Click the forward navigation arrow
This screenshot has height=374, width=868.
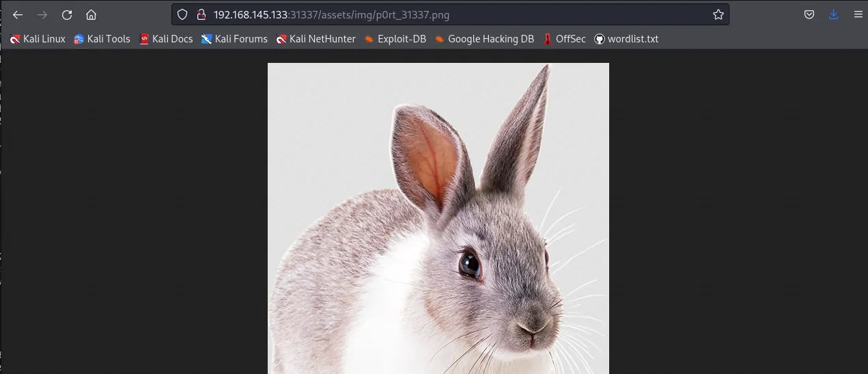coord(42,14)
